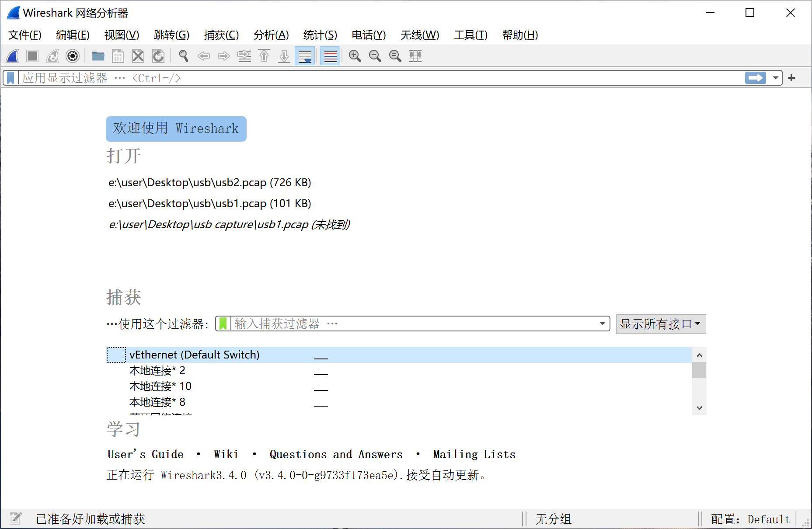Click 无分组 in the status bar
Image resolution: width=812 pixels, height=529 pixels.
554,519
